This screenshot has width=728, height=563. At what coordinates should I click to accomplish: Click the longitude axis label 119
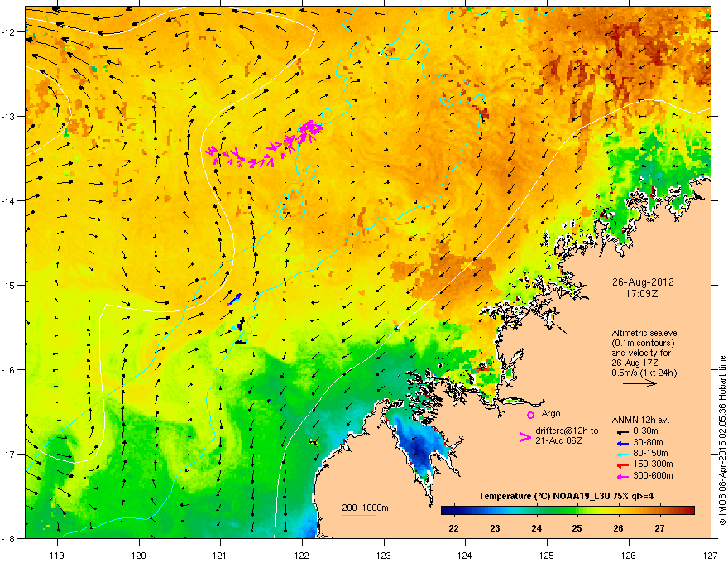tap(57, 555)
